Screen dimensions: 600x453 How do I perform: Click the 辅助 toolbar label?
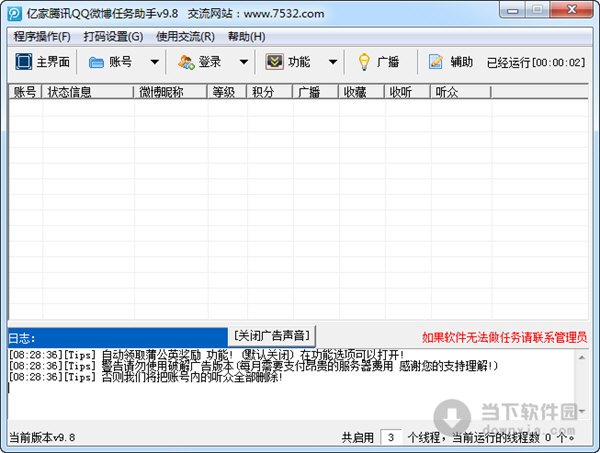(x=461, y=62)
